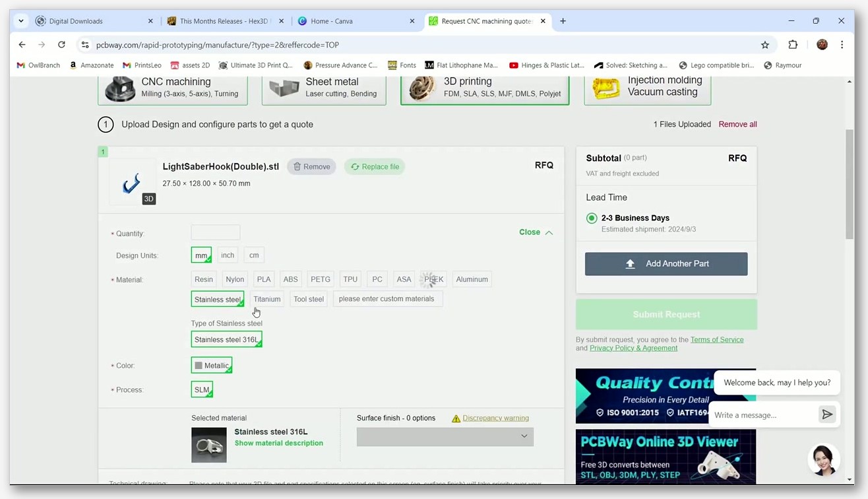Open Hinges & Plastic Lat... YouTube bookmark
Viewport: 868px width, 499px height.
pyautogui.click(x=547, y=65)
